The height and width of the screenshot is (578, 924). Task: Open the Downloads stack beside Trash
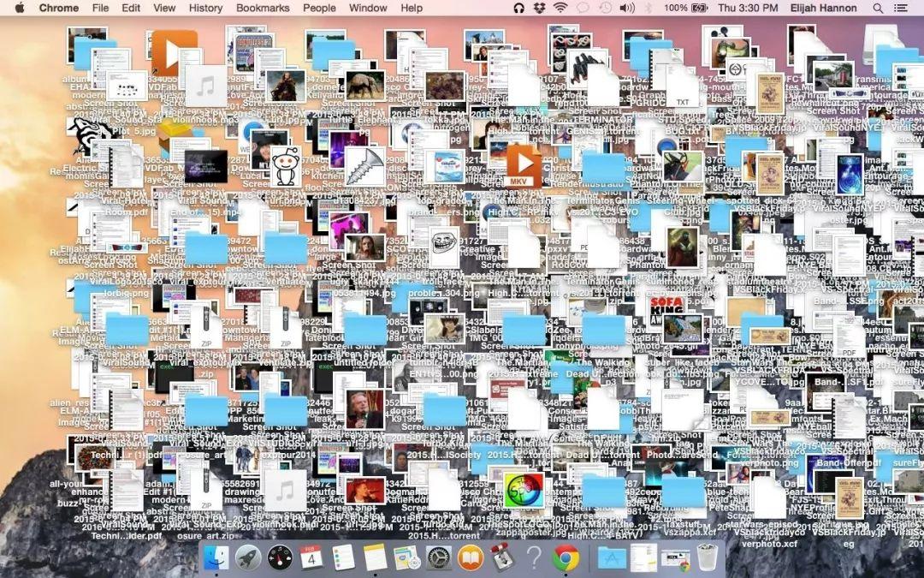pos(675,558)
